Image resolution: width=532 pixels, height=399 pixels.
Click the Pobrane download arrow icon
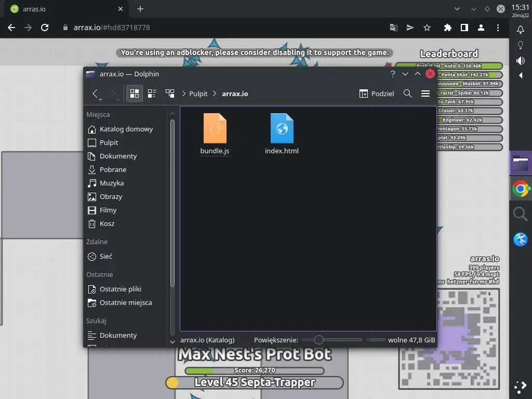[x=91, y=170]
